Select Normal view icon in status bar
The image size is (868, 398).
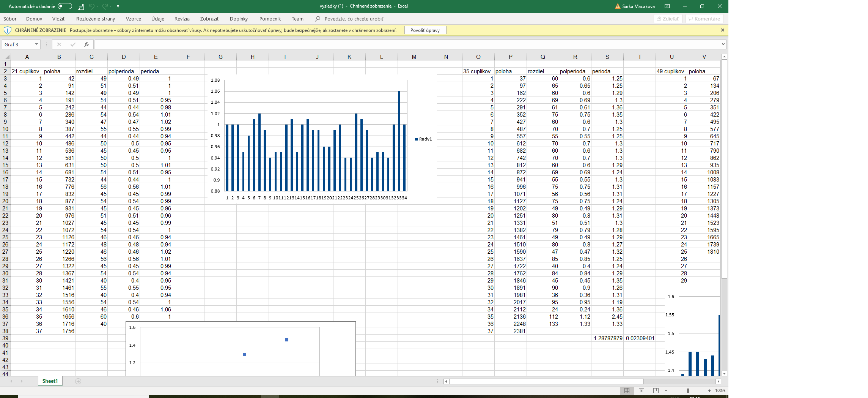point(627,390)
